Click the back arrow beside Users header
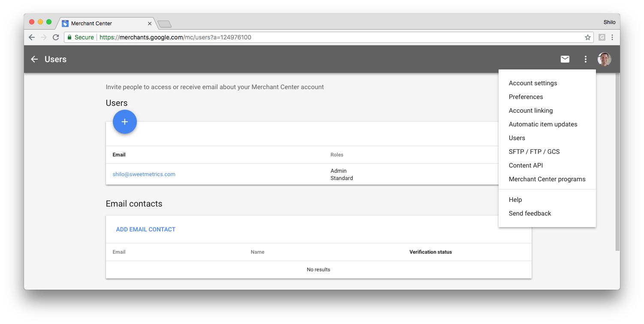 pos(34,59)
